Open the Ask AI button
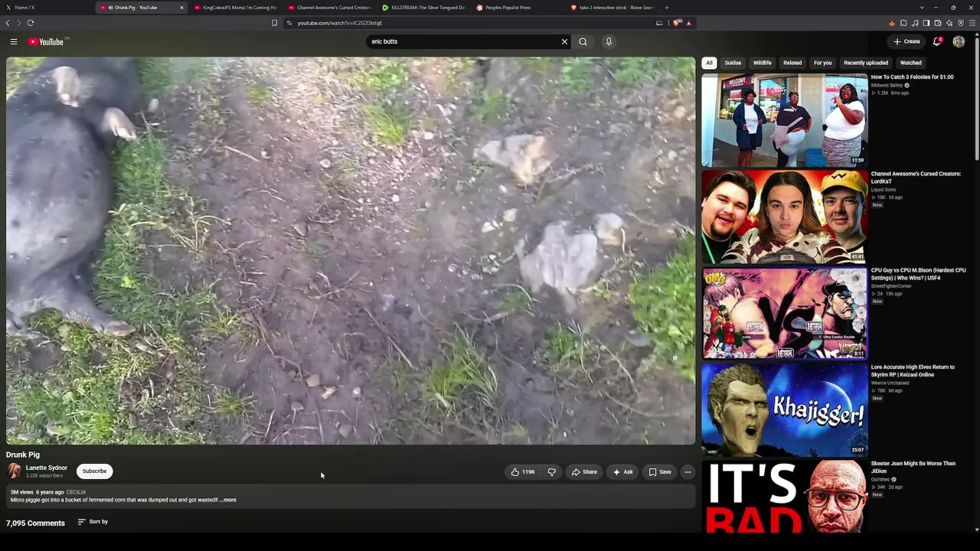Image resolution: width=980 pixels, height=551 pixels. [623, 472]
